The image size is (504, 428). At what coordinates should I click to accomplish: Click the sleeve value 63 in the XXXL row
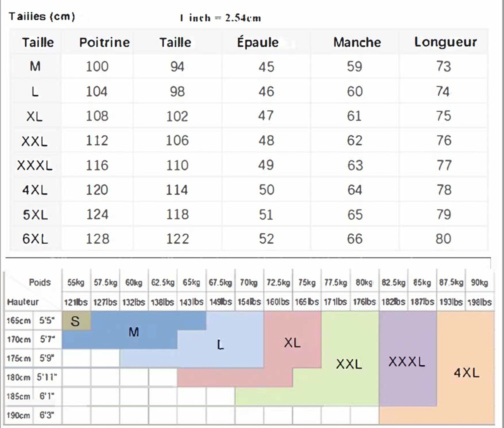pos(355,166)
